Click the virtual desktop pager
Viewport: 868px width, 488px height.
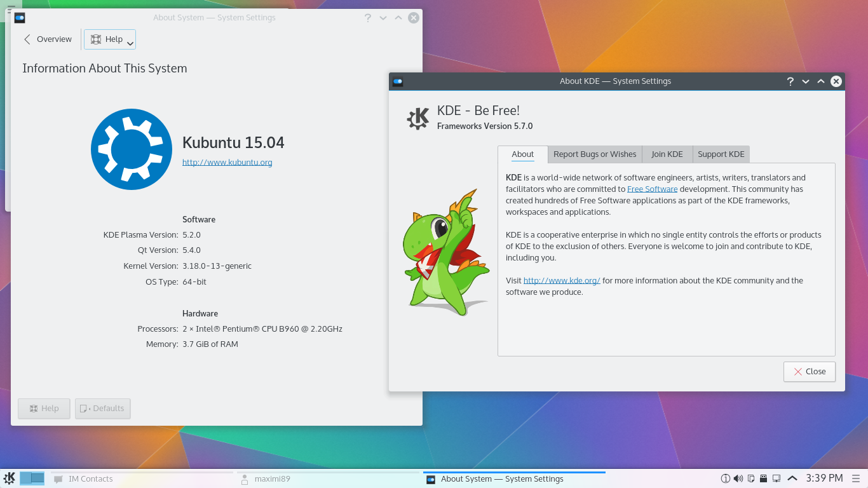[32, 478]
